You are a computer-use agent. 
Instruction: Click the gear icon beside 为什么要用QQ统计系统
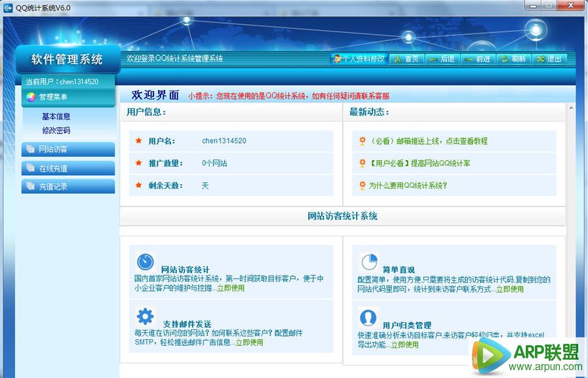tap(363, 185)
